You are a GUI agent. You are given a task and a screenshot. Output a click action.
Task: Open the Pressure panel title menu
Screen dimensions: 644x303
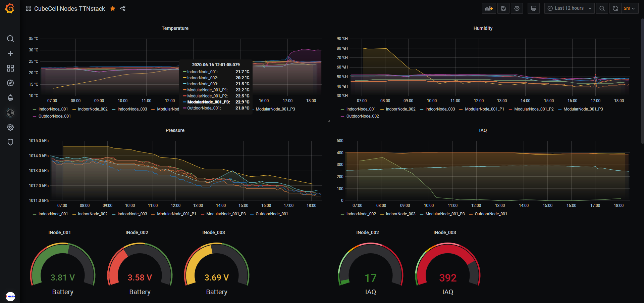(175, 130)
